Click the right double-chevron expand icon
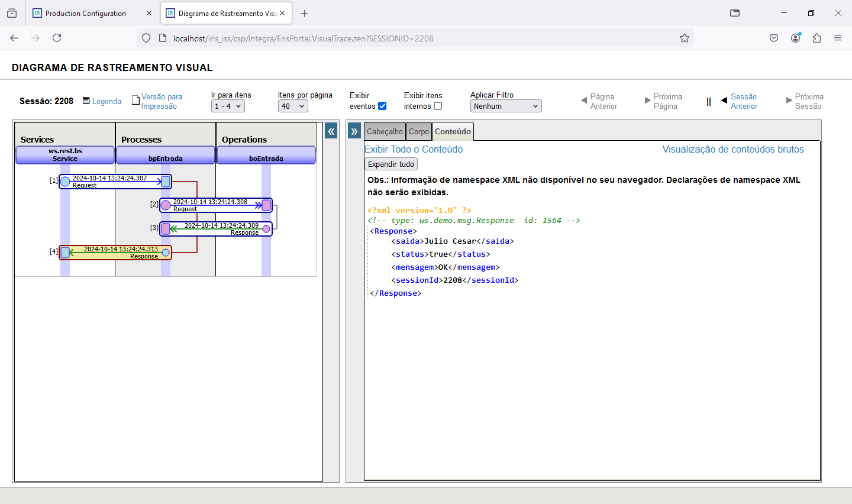Image resolution: width=852 pixels, height=504 pixels. point(354,131)
